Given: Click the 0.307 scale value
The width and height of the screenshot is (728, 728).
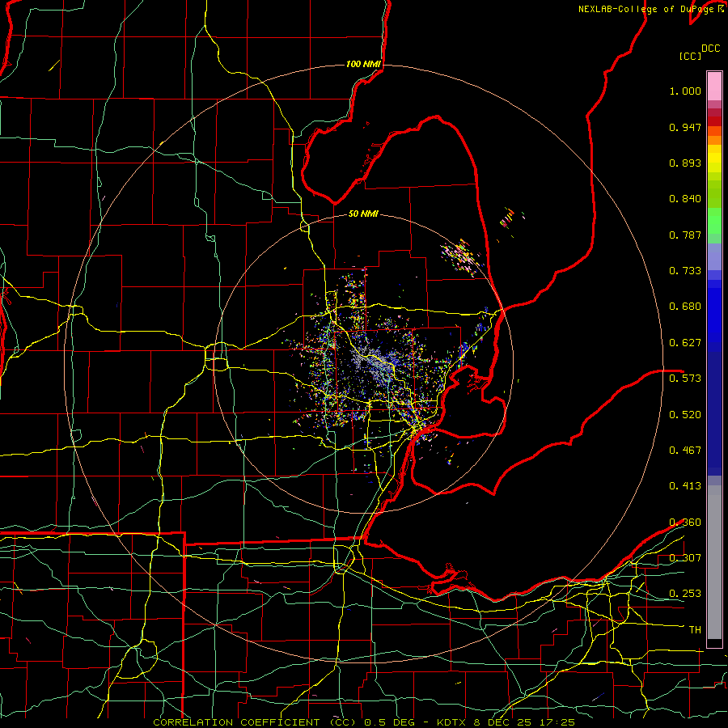Looking at the screenshot, I should tap(685, 558).
